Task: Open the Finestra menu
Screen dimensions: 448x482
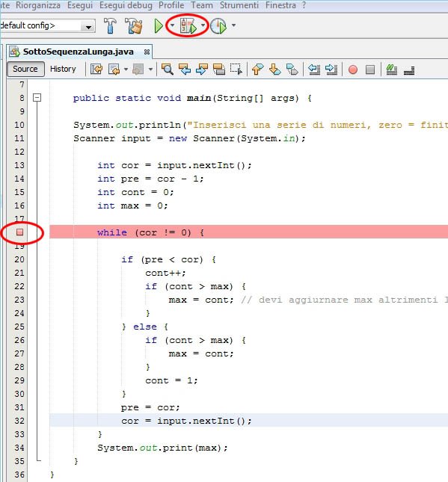Action: (280, 5)
